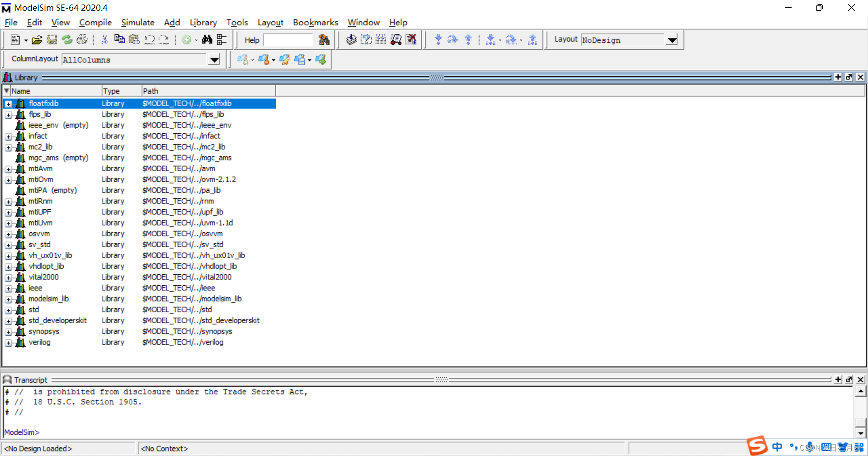
Task: Click the Open folder toolbar icon
Action: [37, 40]
